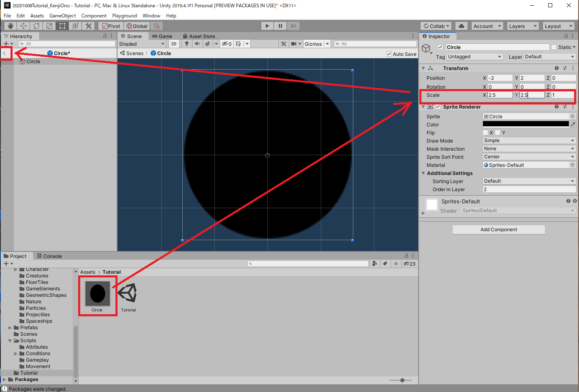The width and height of the screenshot is (579, 392).
Task: Open scene camera settings
Action: pos(294,44)
